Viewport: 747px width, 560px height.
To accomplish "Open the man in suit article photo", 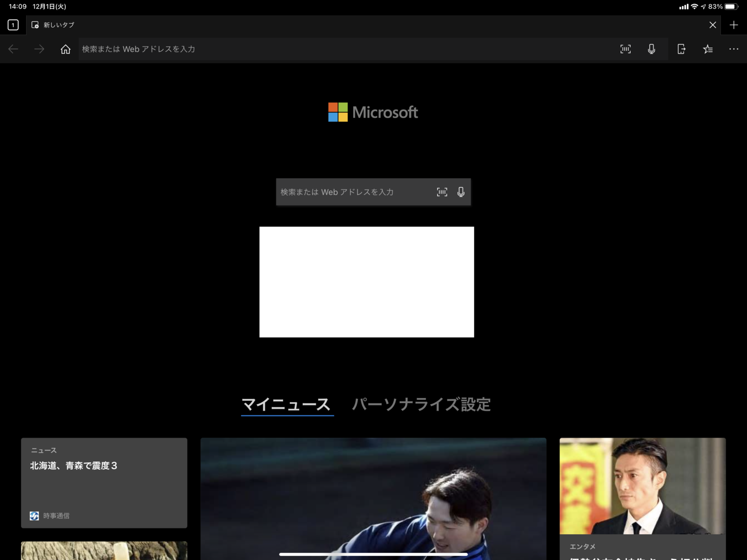I will 642,486.
